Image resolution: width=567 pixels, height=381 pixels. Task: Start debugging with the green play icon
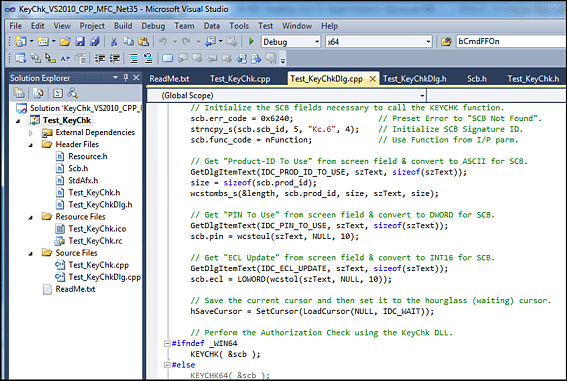tap(251, 42)
